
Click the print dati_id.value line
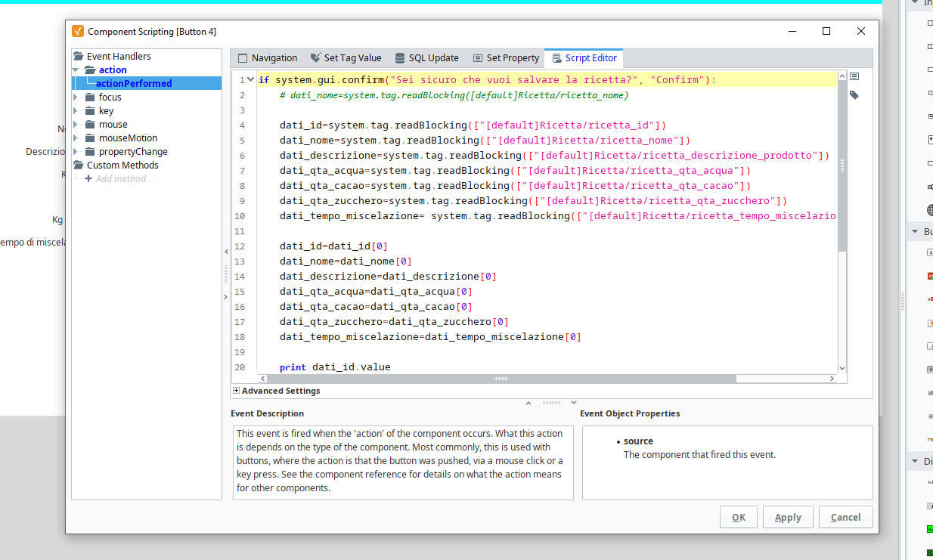pos(335,367)
